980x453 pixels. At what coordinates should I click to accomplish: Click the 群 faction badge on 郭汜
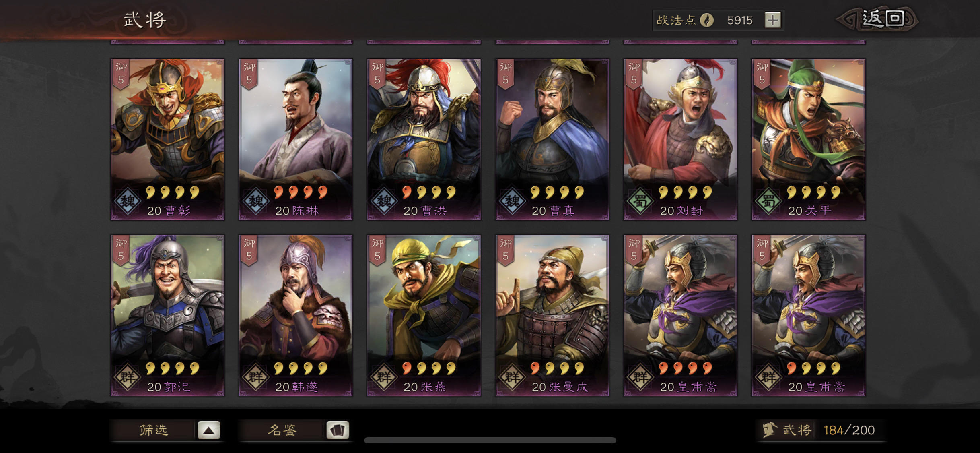pyautogui.click(x=127, y=377)
